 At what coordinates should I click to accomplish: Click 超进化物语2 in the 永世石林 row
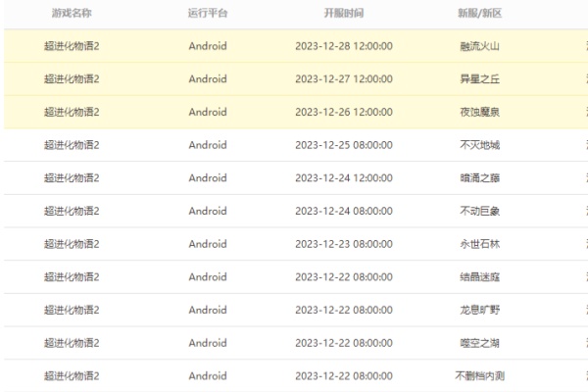72,244
